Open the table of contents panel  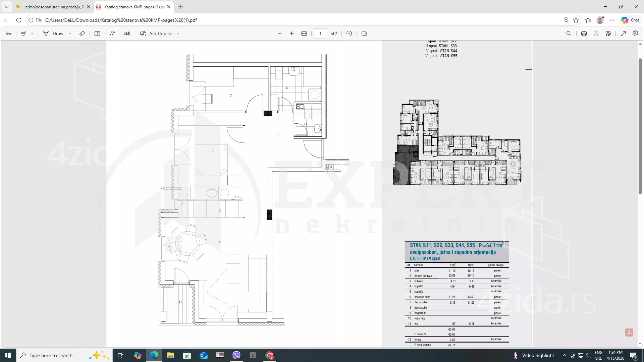click(x=9, y=34)
